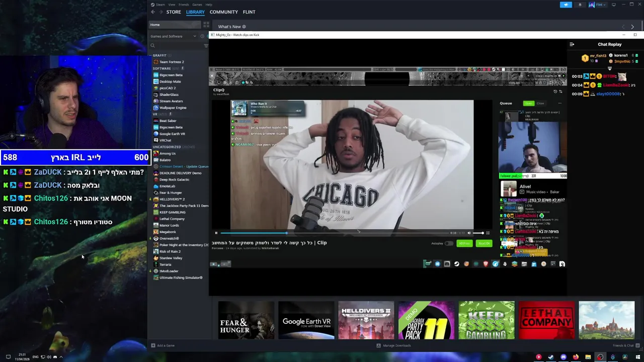Open the notifications bell icon
The height and width of the screenshot is (362, 644).
tap(580, 5)
